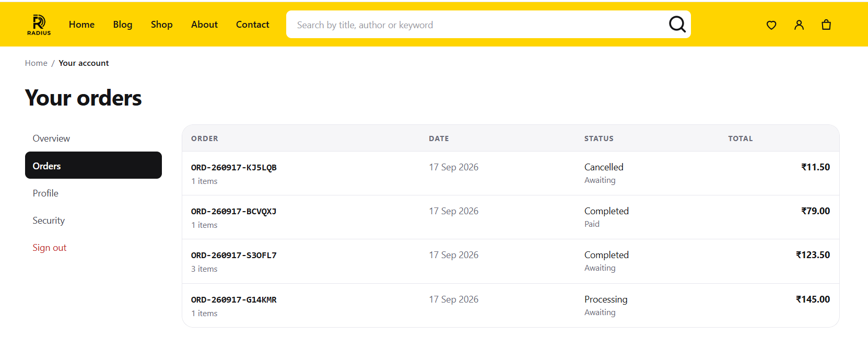Click the ₹79.00 total

pyautogui.click(x=816, y=211)
